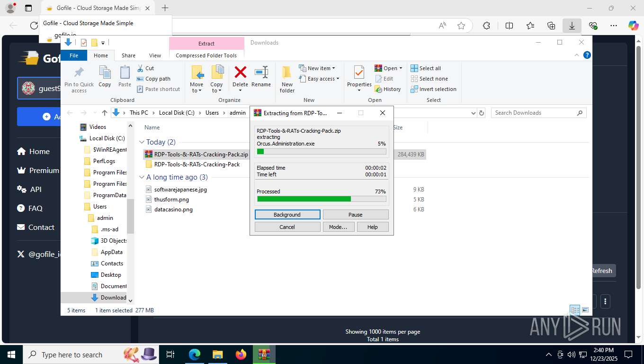Select Videos in navigation tree

tap(98, 127)
